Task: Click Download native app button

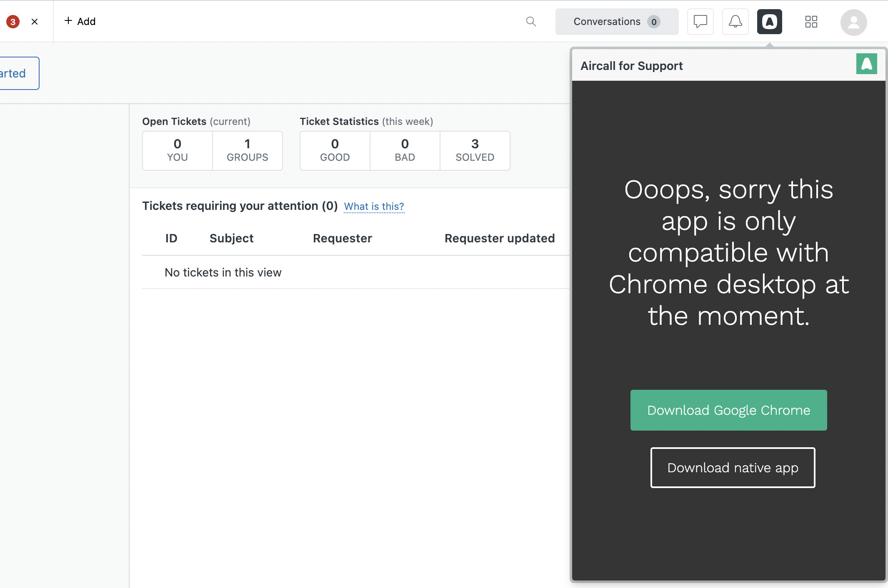Action: [733, 468]
